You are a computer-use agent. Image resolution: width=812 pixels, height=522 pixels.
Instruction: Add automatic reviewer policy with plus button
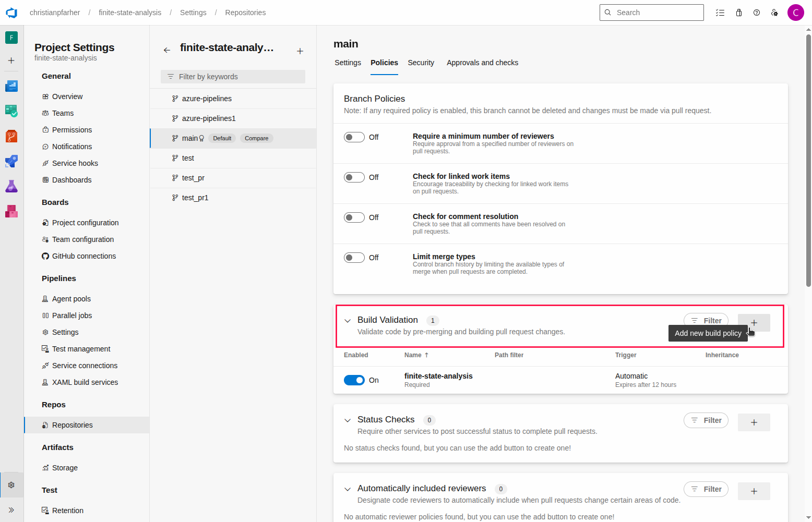point(754,491)
